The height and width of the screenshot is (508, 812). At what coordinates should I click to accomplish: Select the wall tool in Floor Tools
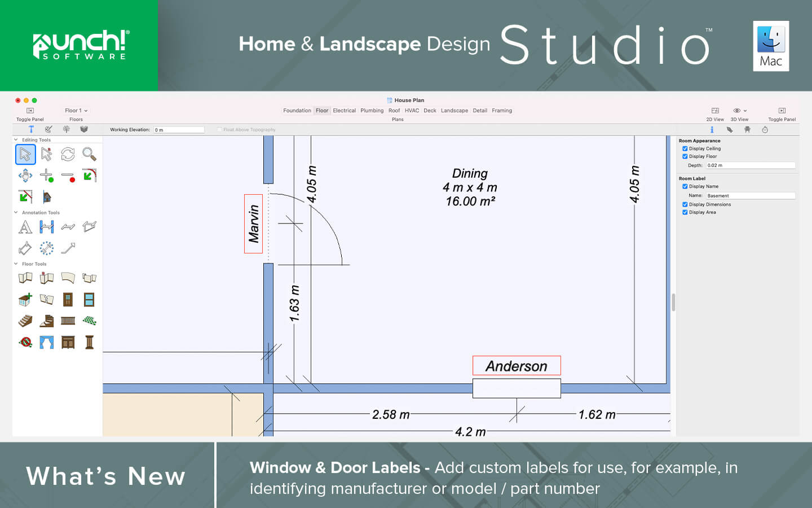pos(25,278)
